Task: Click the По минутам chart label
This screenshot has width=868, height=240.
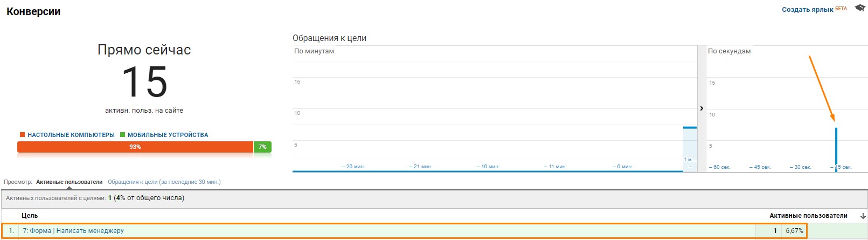Action: [314, 51]
